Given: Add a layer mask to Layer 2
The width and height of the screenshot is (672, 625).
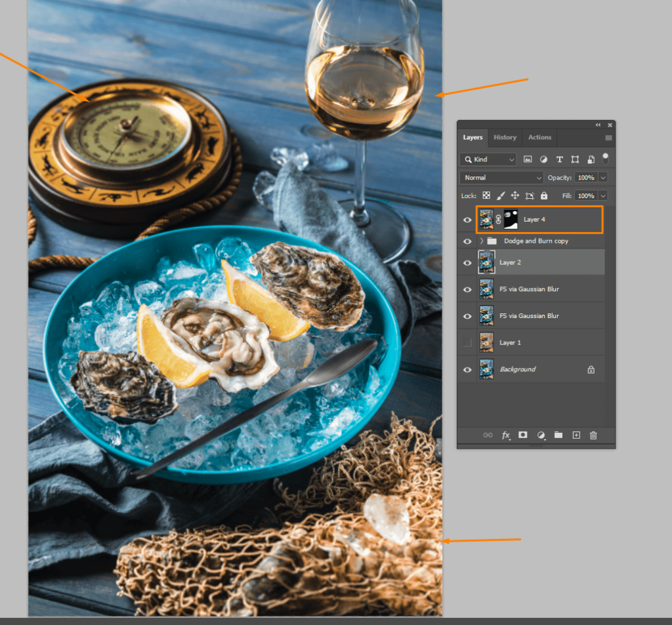Looking at the screenshot, I should coord(523,435).
